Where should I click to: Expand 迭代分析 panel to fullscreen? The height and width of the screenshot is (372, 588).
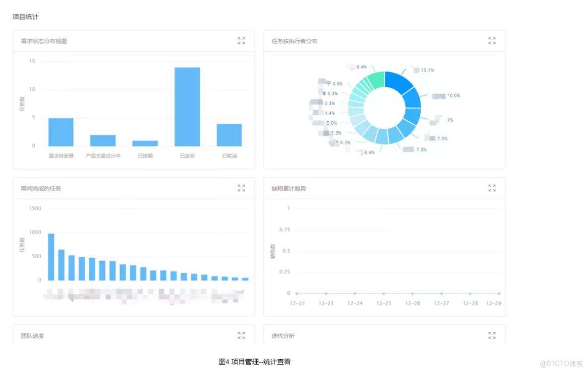coord(492,335)
